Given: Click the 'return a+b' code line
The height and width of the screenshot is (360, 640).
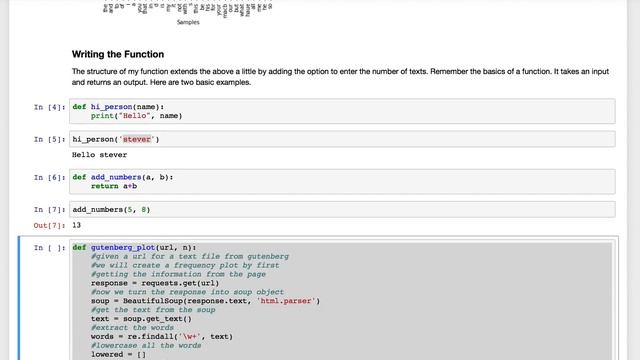Looking at the screenshot, I should point(114,186).
